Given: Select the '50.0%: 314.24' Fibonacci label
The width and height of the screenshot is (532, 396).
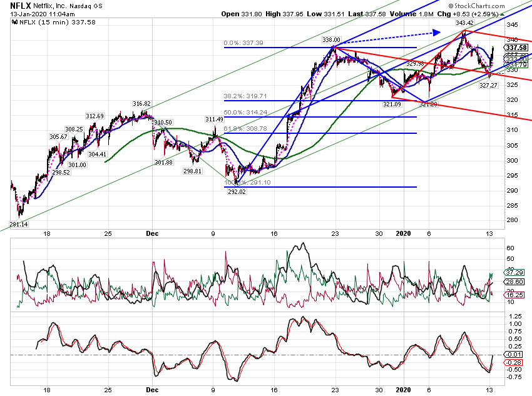Looking at the screenshot, I should point(245,113).
